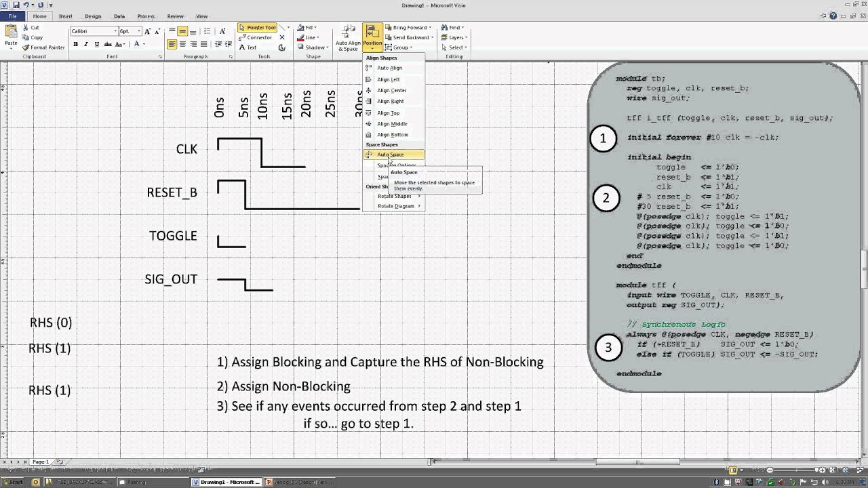Toggle the Bullets list icon
Screen dimensions: 868x488
208,31
